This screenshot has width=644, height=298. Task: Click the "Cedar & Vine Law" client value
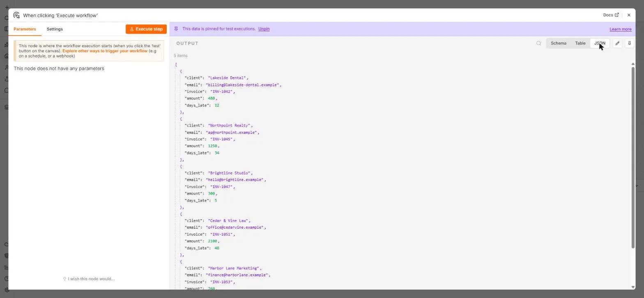228,221
